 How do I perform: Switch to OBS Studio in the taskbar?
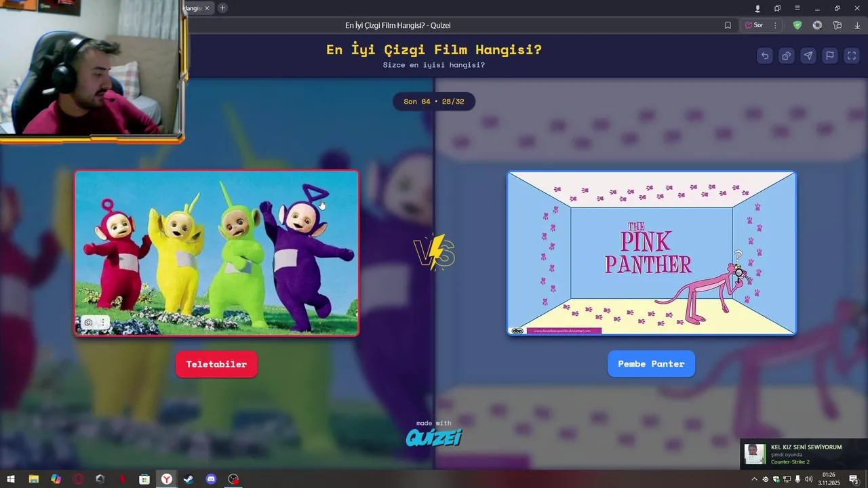coord(233,479)
